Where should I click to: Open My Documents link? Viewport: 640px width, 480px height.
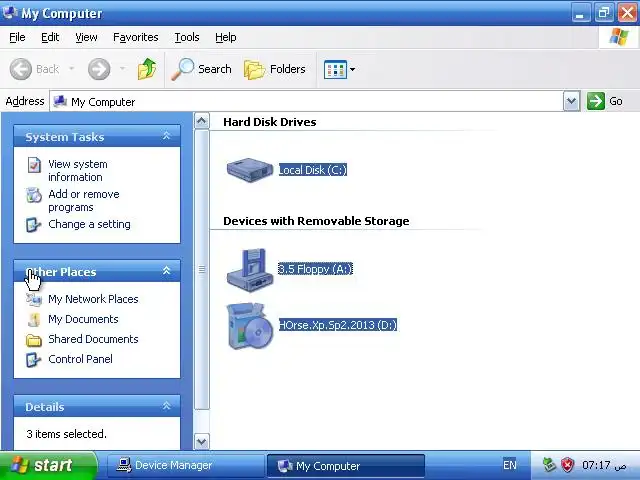coord(83,319)
